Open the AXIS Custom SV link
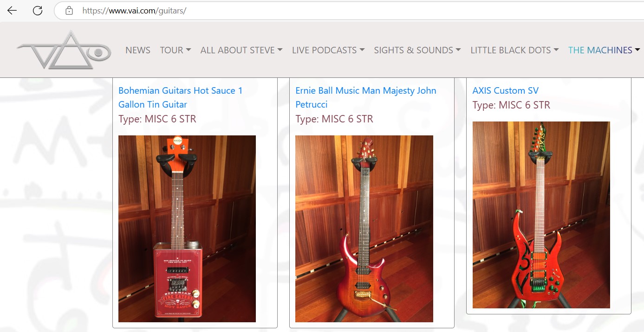 (x=506, y=90)
